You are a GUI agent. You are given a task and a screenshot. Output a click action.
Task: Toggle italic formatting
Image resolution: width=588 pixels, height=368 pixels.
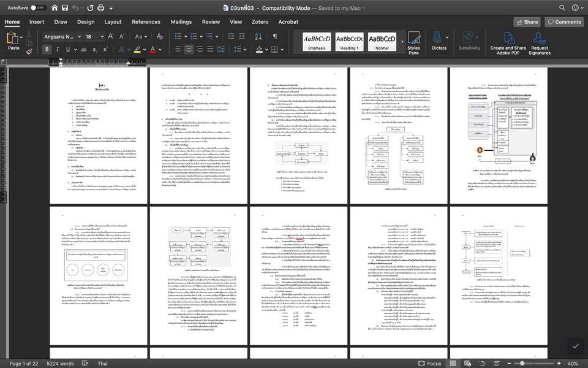coord(58,49)
